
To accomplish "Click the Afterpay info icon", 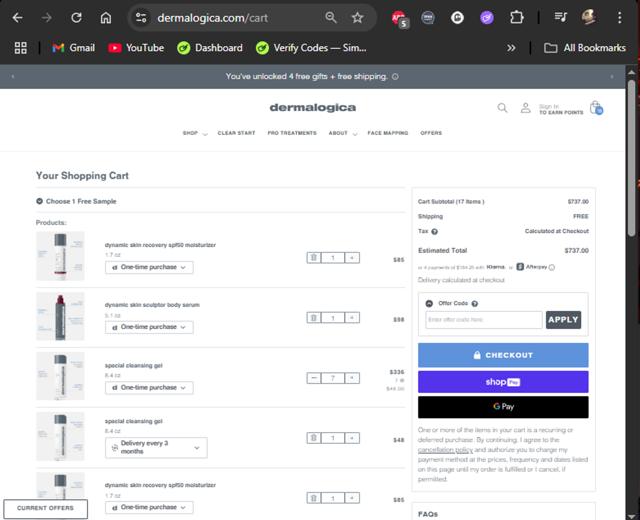I will (552, 267).
